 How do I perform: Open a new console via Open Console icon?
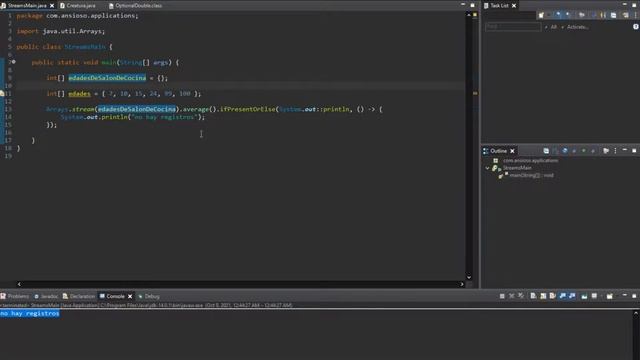tap(609, 296)
